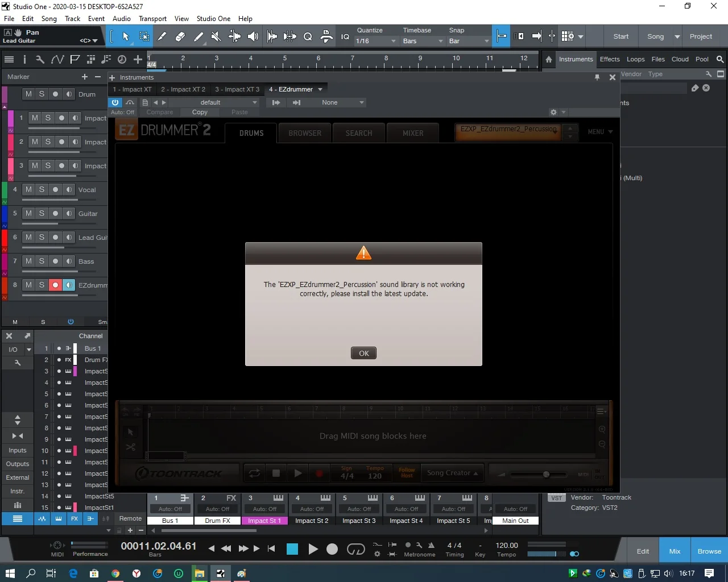Viewport: 728px width, 582px height.
Task: Open the marker track flag icon
Action: coord(75,59)
